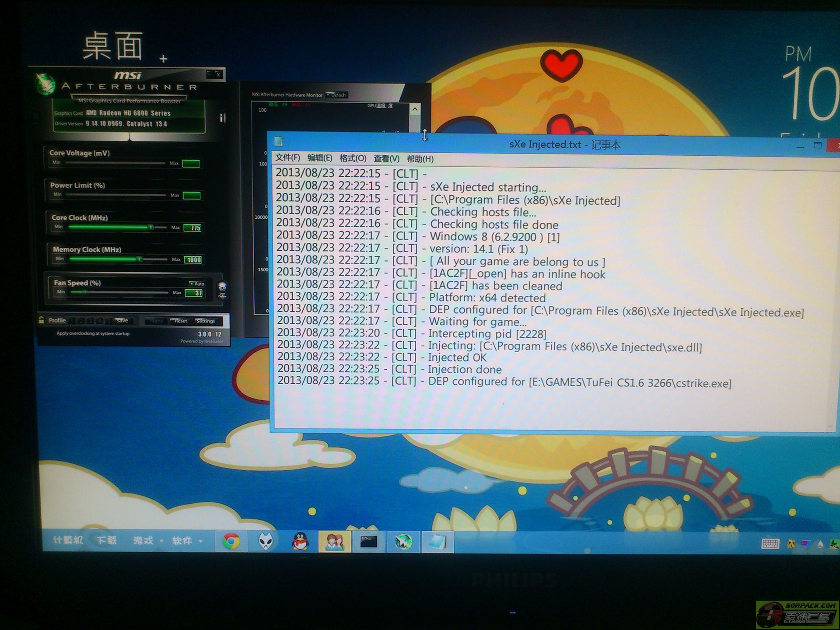Click the command prompt taskbar icon
Screen dimensions: 840x630
(368, 542)
